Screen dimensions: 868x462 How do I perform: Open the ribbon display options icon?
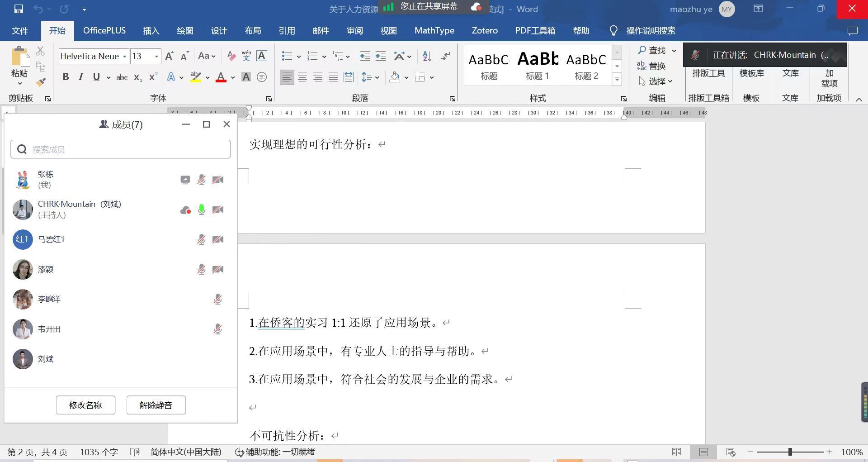click(758, 9)
